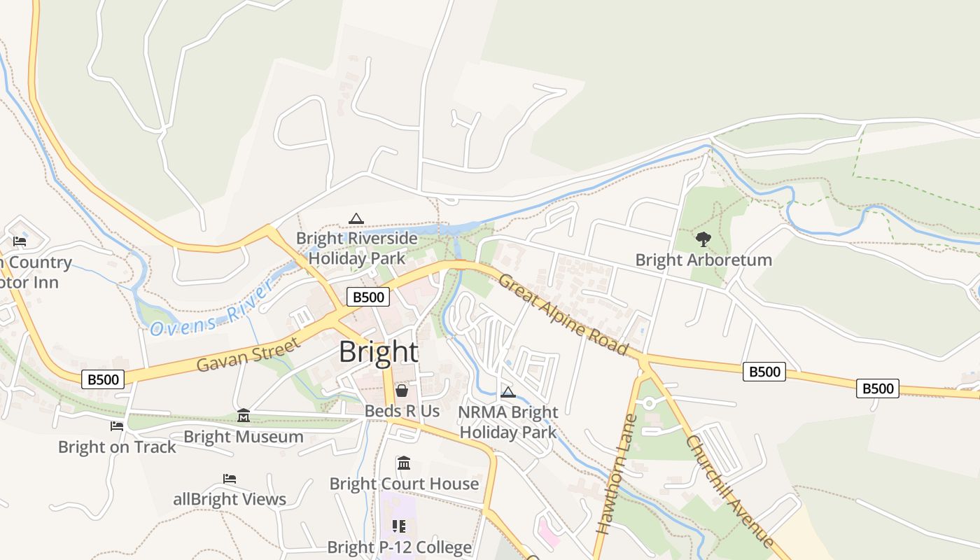The width and height of the screenshot is (980, 560).
Task: Click the Great Alpine Road label
Action: click(x=563, y=313)
